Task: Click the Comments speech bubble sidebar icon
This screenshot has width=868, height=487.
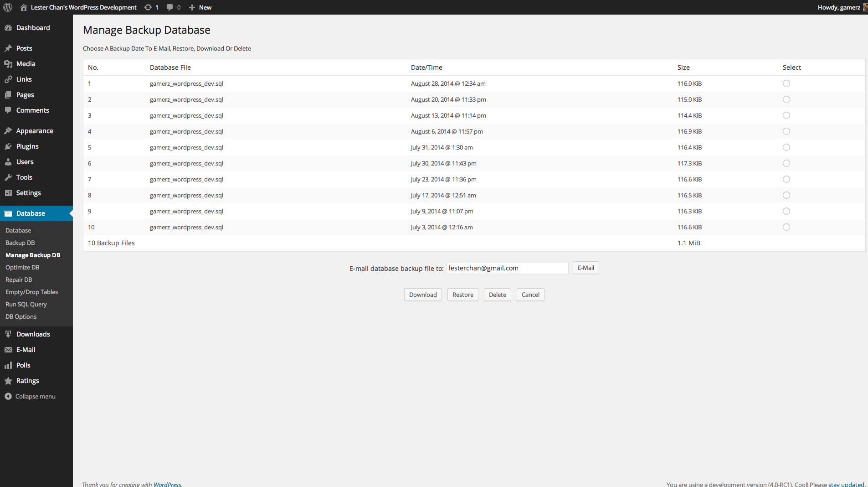Action: click(x=8, y=110)
